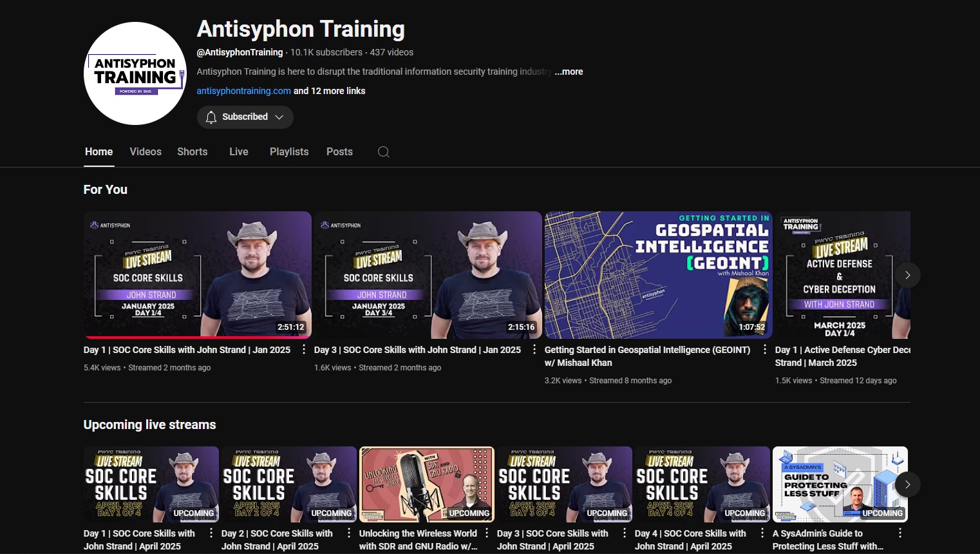Play the GEOINT with Mishaal Khan thumbnail
The height and width of the screenshot is (554, 980).
pyautogui.click(x=659, y=275)
